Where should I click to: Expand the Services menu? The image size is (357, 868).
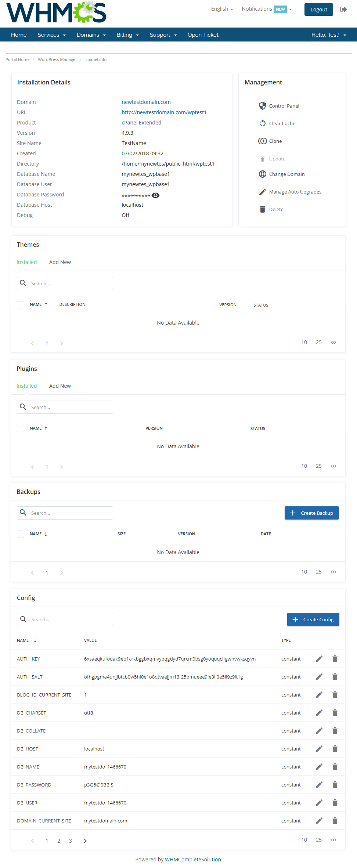(x=51, y=35)
